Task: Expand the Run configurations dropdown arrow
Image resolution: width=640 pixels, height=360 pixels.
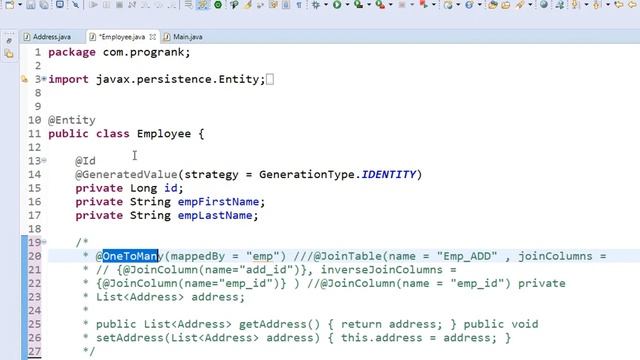Action: 347,4
